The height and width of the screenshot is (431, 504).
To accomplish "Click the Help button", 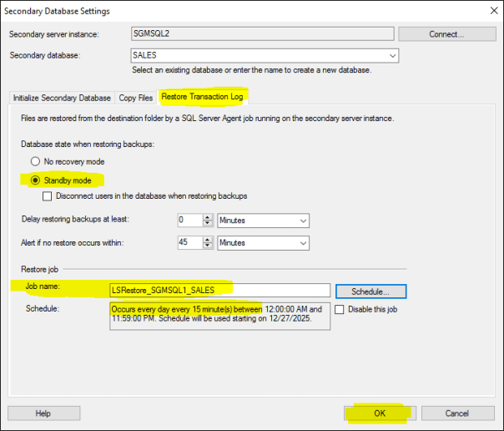I will 43,413.
